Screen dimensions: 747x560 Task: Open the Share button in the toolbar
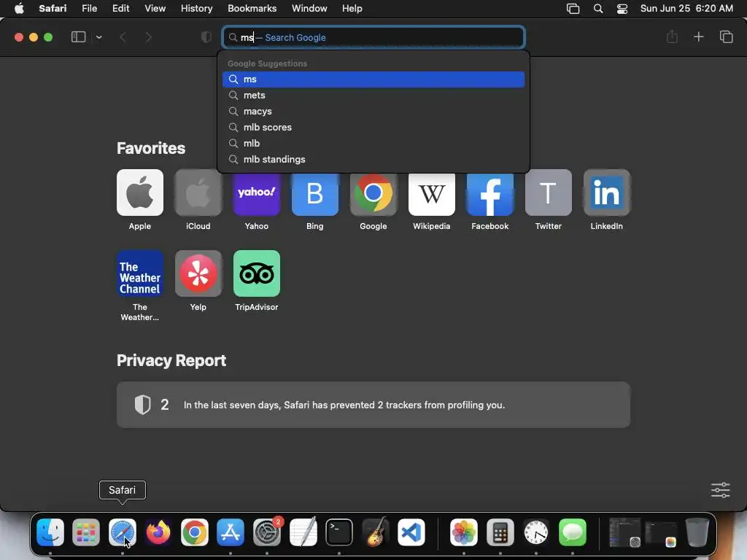(x=672, y=36)
